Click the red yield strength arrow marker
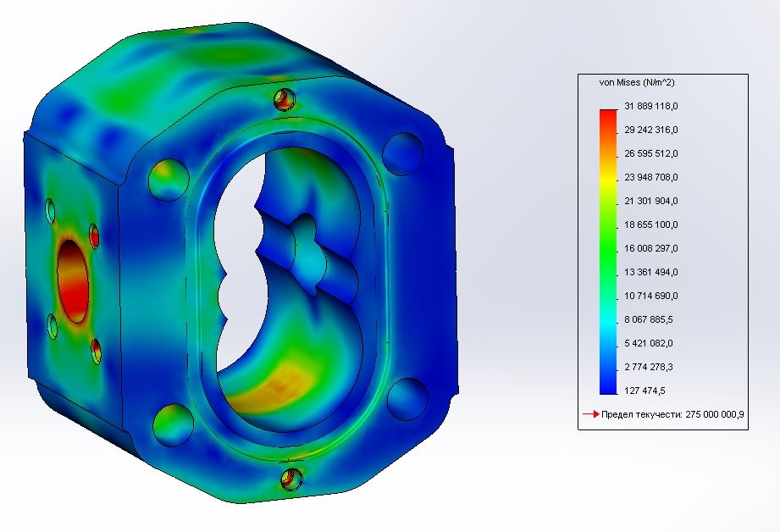780x532 pixels. click(590, 414)
